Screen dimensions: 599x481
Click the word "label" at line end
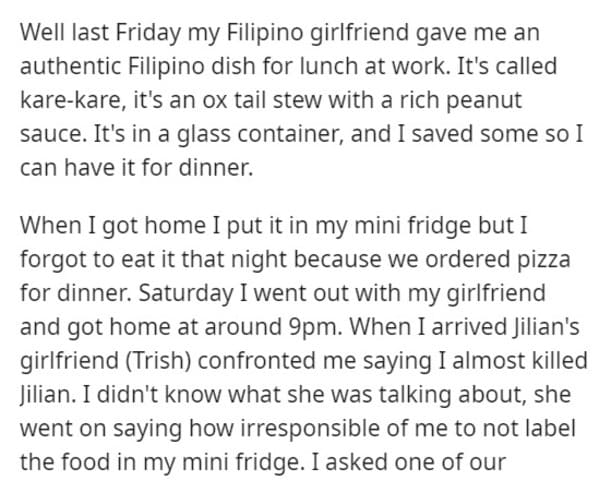[551, 428]
